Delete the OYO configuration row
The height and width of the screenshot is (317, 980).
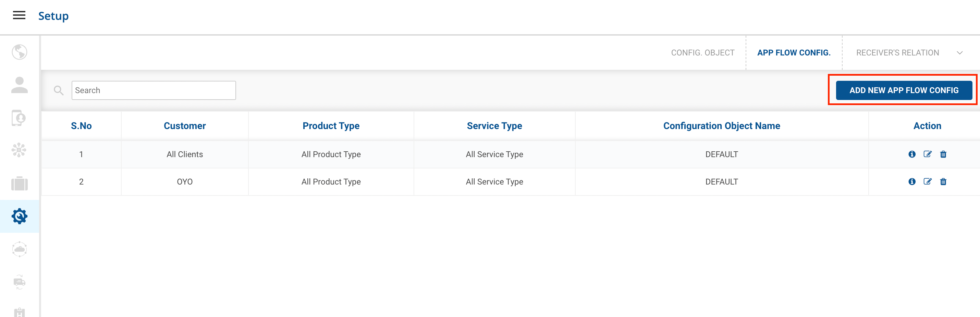tap(943, 182)
